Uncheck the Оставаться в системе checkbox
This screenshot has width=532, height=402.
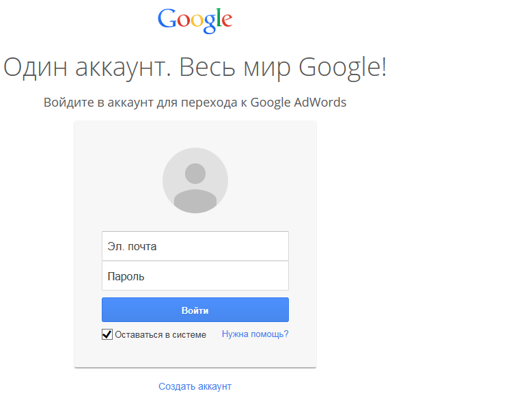click(107, 334)
